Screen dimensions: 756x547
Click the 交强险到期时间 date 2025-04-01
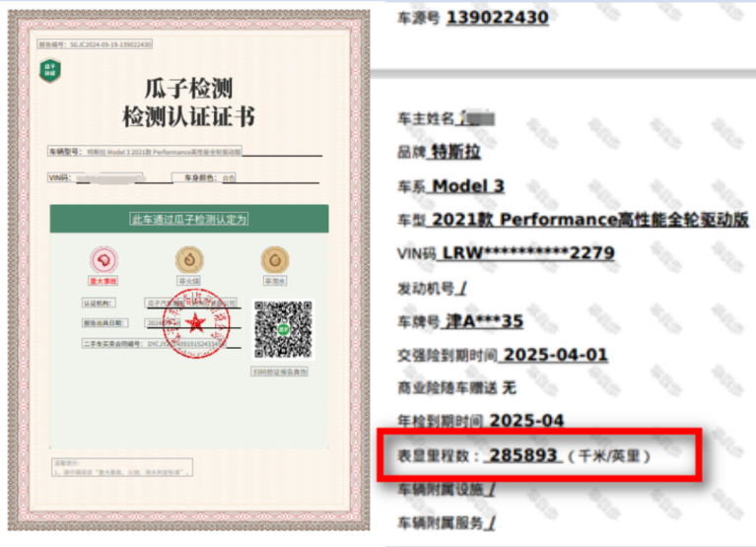pyautogui.click(x=555, y=355)
